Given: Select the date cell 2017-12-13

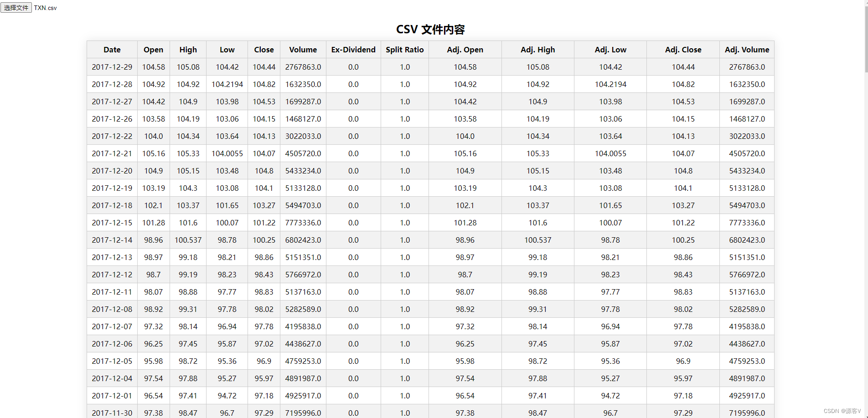Looking at the screenshot, I should [112, 257].
